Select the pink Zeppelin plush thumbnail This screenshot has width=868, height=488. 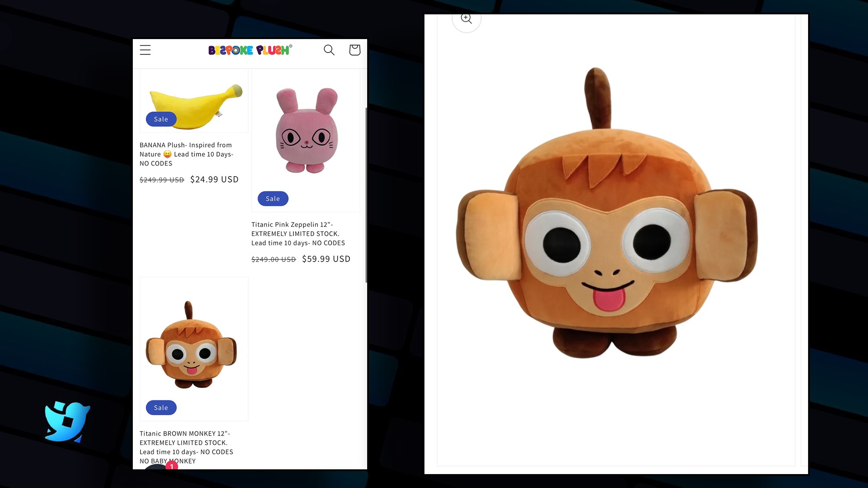(x=306, y=130)
